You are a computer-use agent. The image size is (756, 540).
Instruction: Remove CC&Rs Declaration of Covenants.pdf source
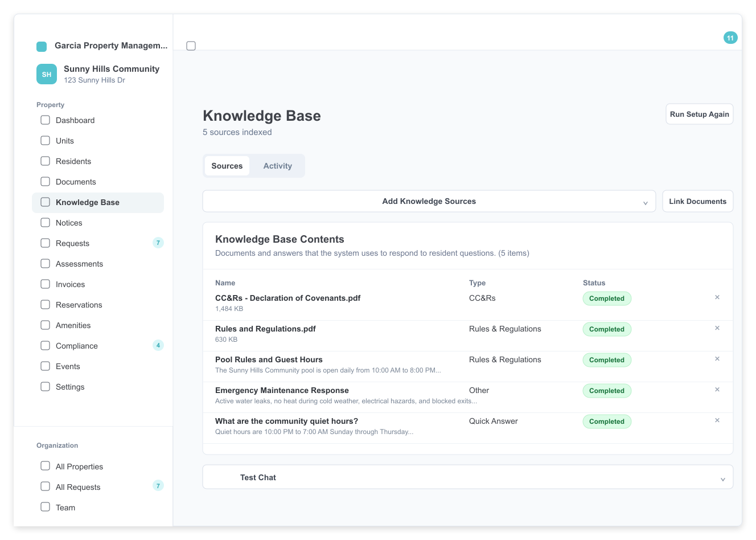(717, 297)
